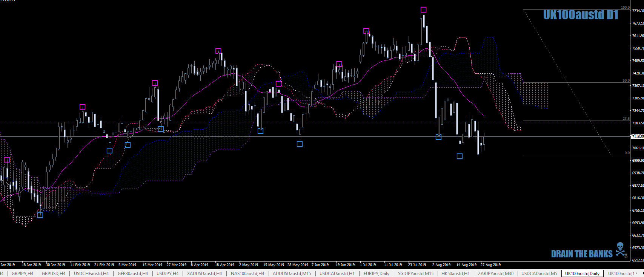Viewport: 644px width, 277px height.
Task: Open the SGDJPYaustd,M15 chart tab
Action: pyautogui.click(x=416, y=274)
